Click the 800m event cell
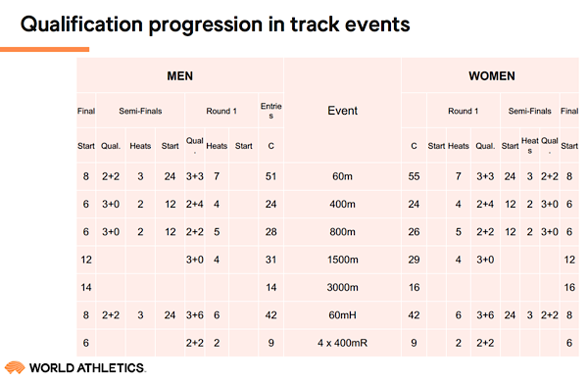Image resolution: width=588 pixels, height=381 pixels. (342, 232)
